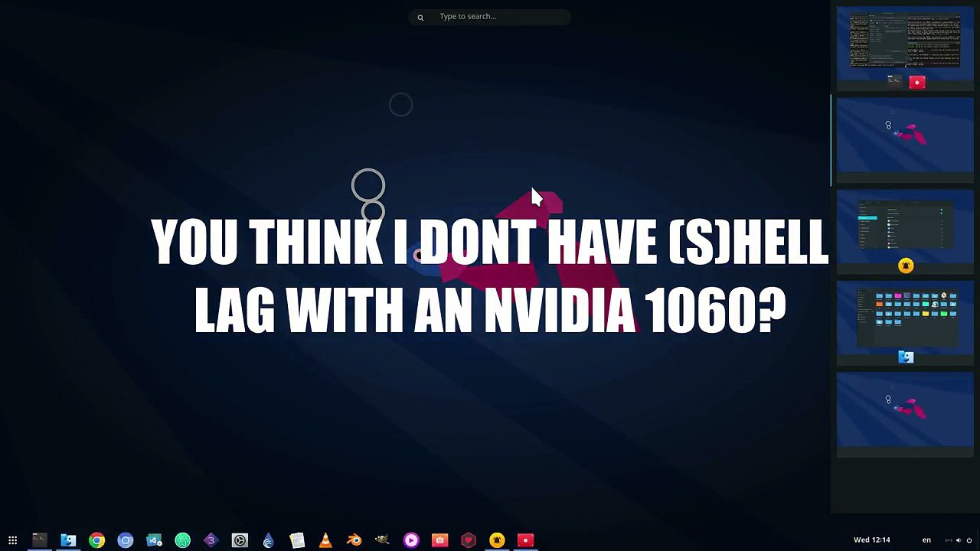This screenshot has height=551, width=980.
Task: Click the power icon in the system tray
Action: point(969,540)
